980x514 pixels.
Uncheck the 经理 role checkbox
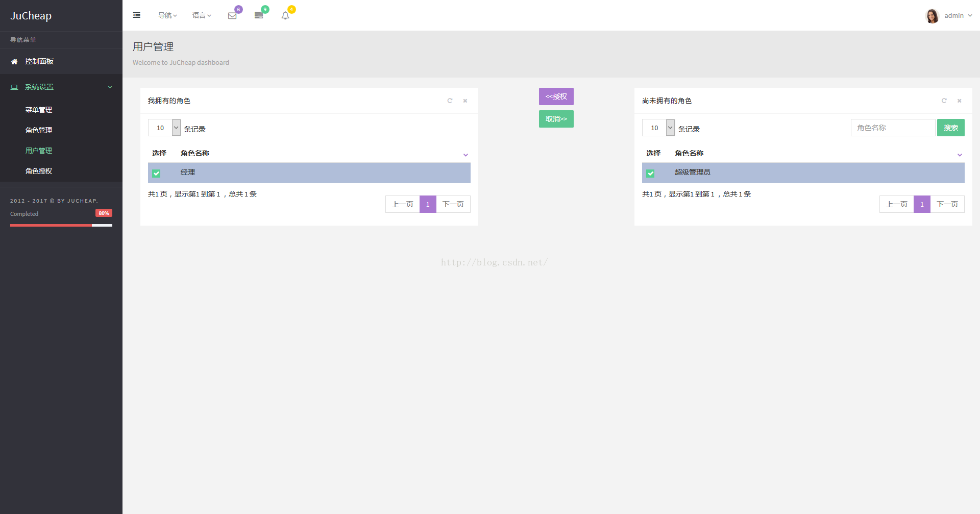[x=156, y=173]
